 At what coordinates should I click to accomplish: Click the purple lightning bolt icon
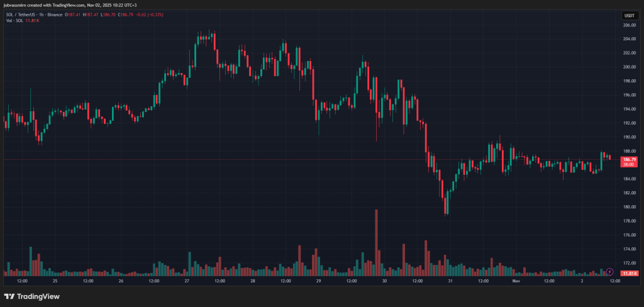coord(609,271)
